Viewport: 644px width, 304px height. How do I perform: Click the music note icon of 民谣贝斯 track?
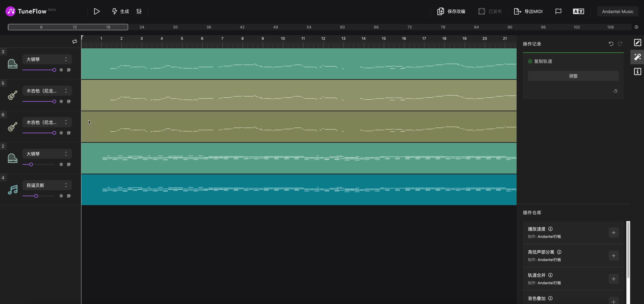point(12,189)
